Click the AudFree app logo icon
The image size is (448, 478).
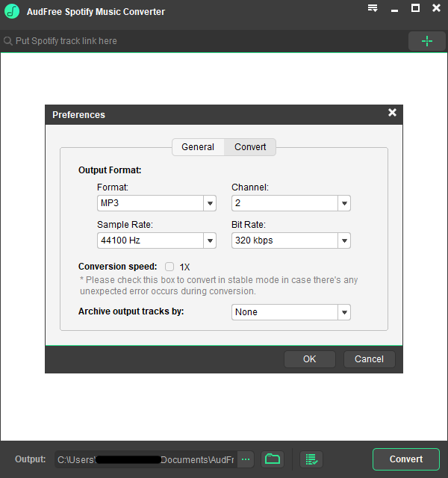point(12,11)
